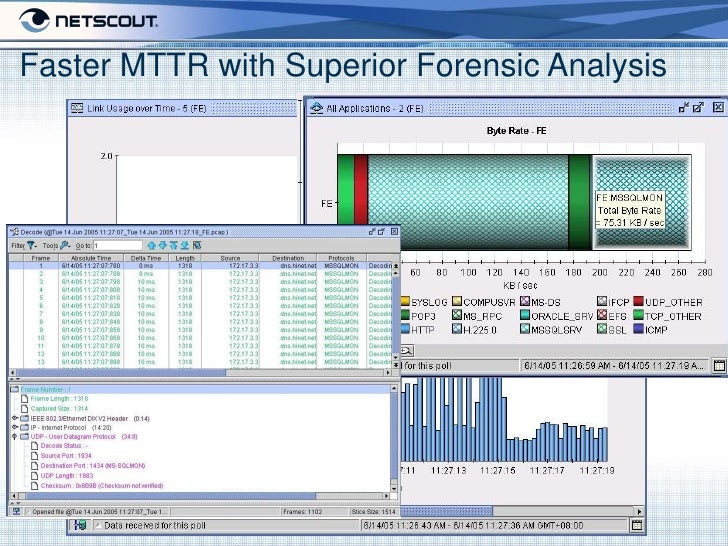Collapse UDP - User Datagram Protocol node
Viewport: 728px width, 546px height.
point(15,436)
